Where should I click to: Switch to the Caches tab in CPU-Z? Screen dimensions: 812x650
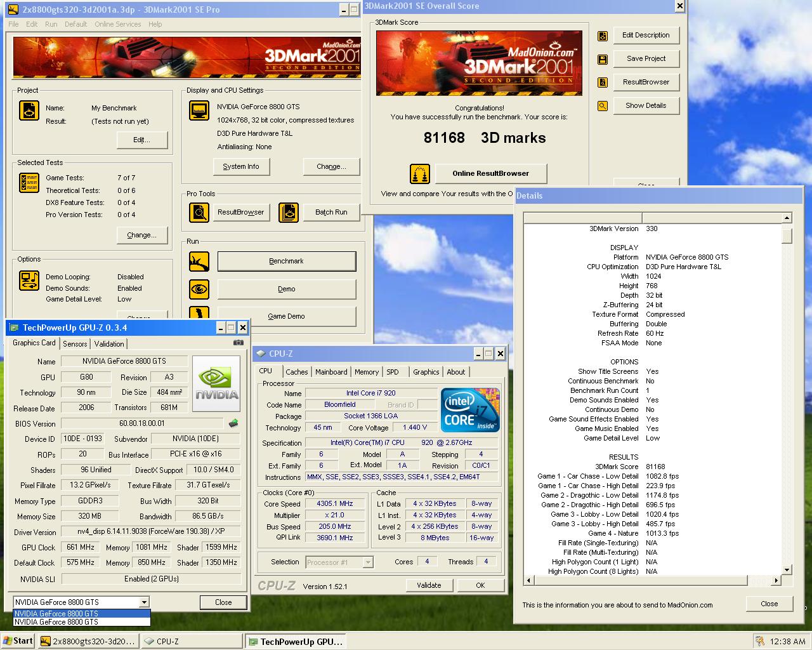pos(296,372)
